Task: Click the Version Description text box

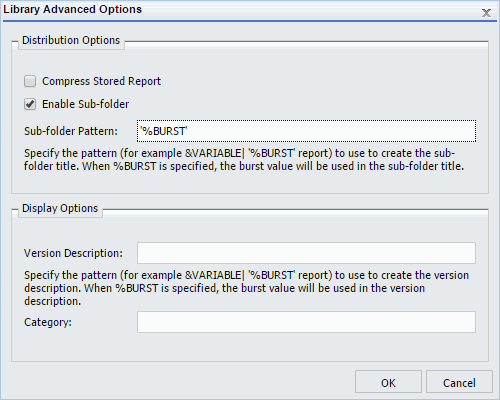Action: pyautogui.click(x=306, y=253)
